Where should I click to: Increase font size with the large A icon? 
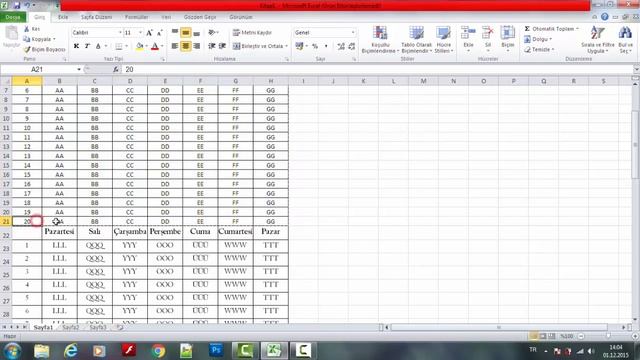(149, 33)
